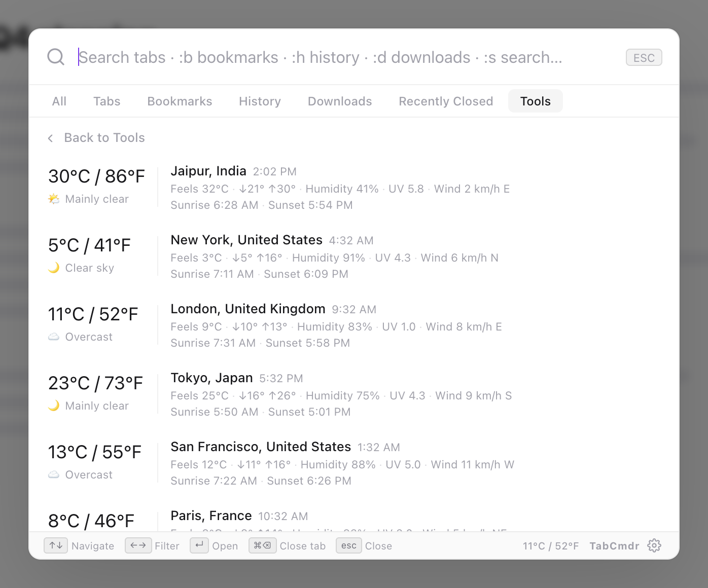This screenshot has width=708, height=588.
Task: Select New York, United States entry
Action: click(x=354, y=256)
